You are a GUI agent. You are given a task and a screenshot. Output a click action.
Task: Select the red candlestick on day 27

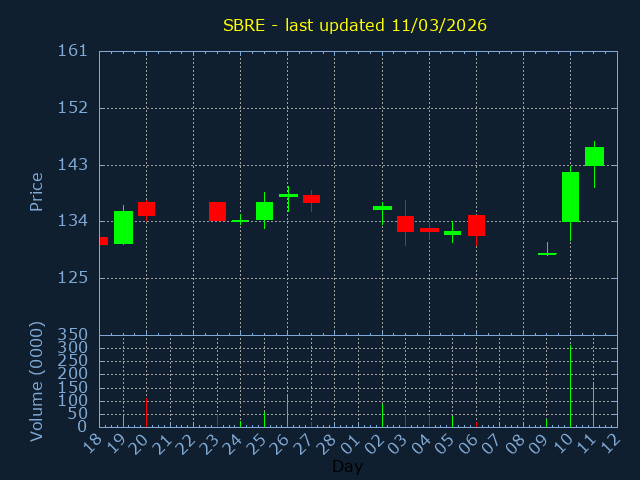(311, 199)
